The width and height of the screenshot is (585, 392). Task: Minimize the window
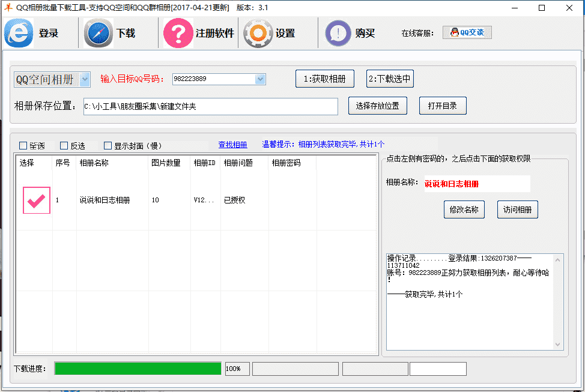pyautogui.click(x=515, y=8)
